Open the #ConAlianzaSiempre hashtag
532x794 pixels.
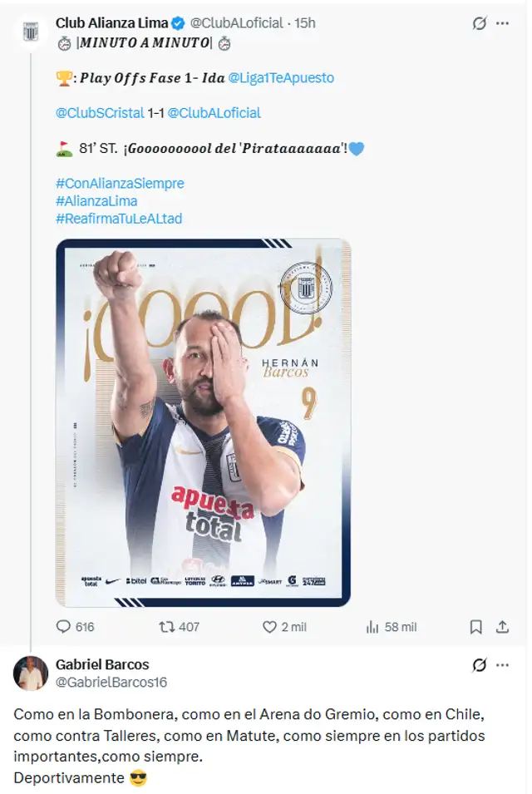pos(120,183)
